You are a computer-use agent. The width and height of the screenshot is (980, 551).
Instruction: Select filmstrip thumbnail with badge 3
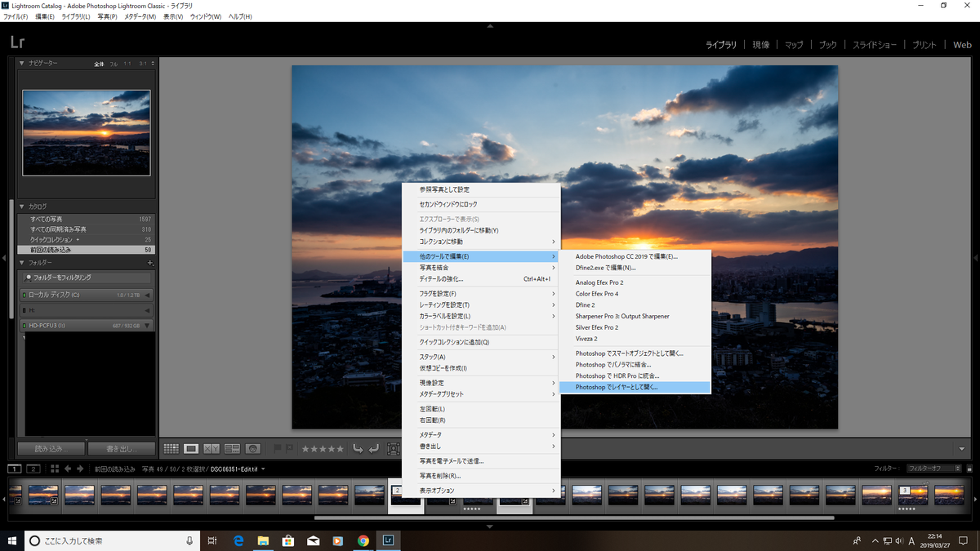pyautogui.click(x=913, y=495)
